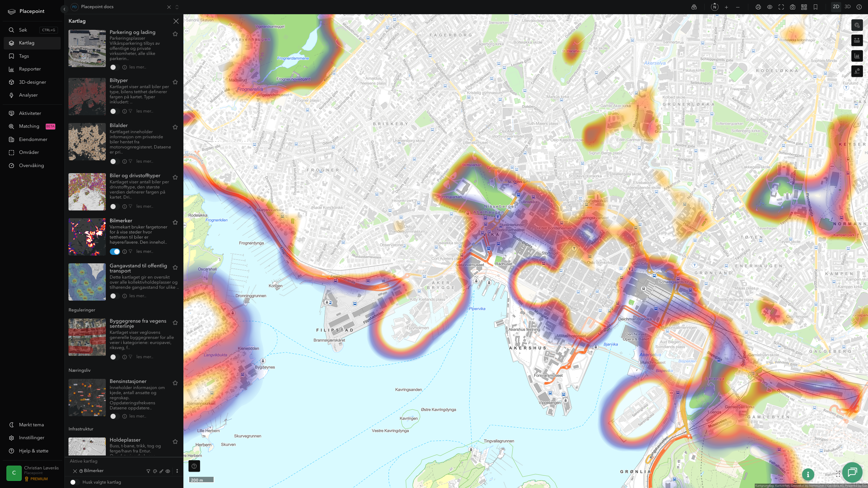This screenshot has width=868, height=488.
Task: Reset map orientation with the compass N
Action: (x=715, y=7)
